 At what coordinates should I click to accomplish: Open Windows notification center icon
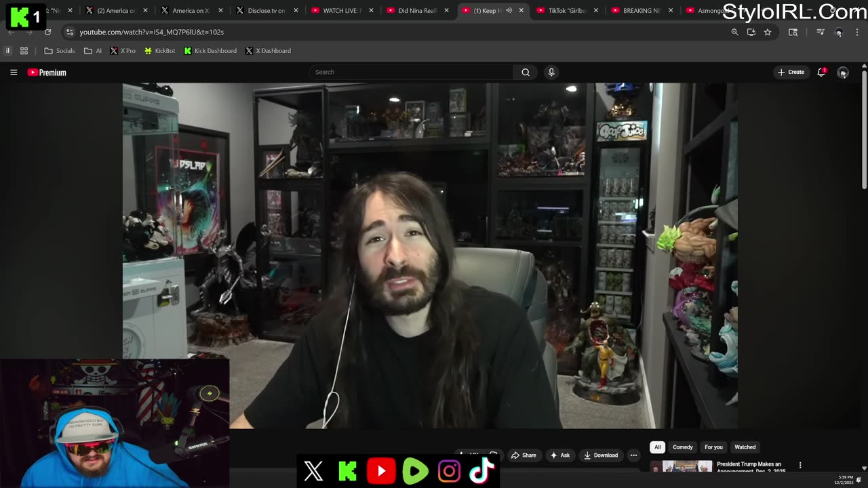pyautogui.click(x=859, y=480)
